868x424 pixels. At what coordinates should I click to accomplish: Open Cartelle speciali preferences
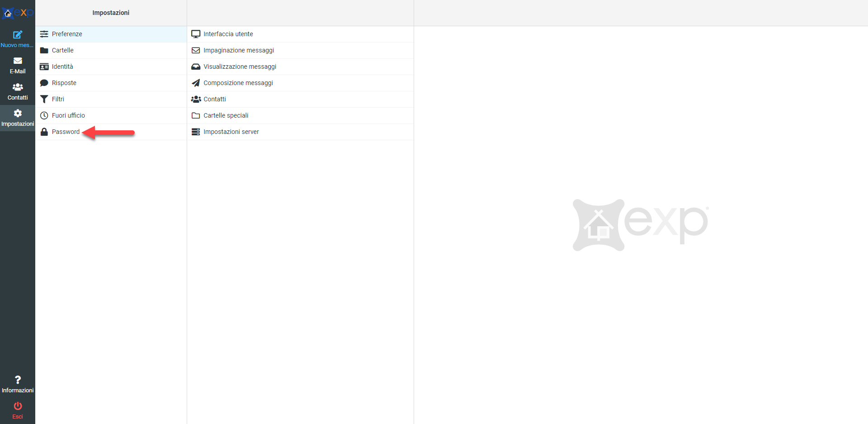(300, 115)
